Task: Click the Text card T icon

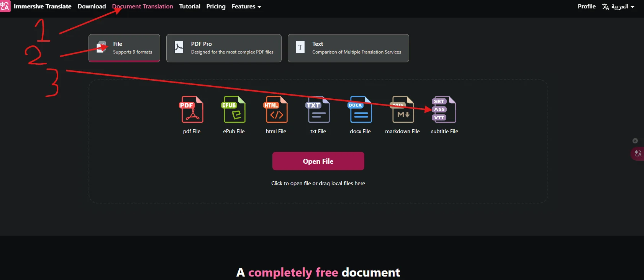Action: tap(300, 47)
